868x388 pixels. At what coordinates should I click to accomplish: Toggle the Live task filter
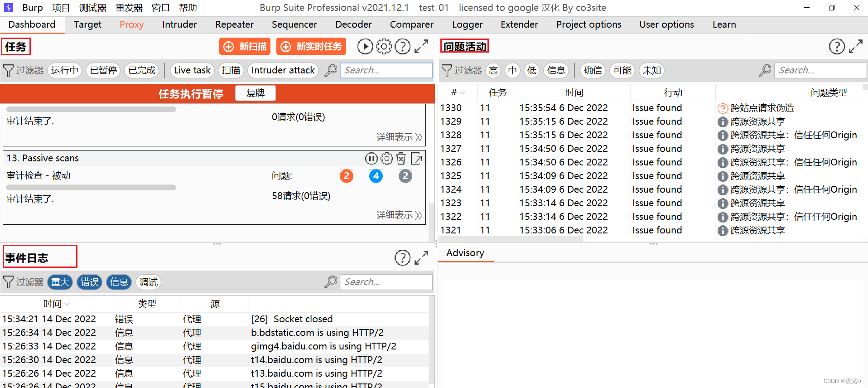click(x=192, y=70)
